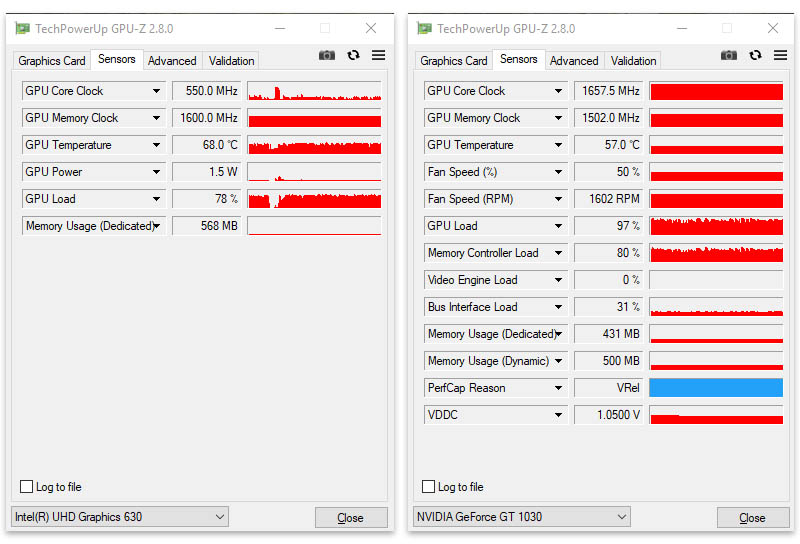Open GPU Memory Clock dropdown in Intel window
The height and width of the screenshot is (544, 800).
pos(156,118)
